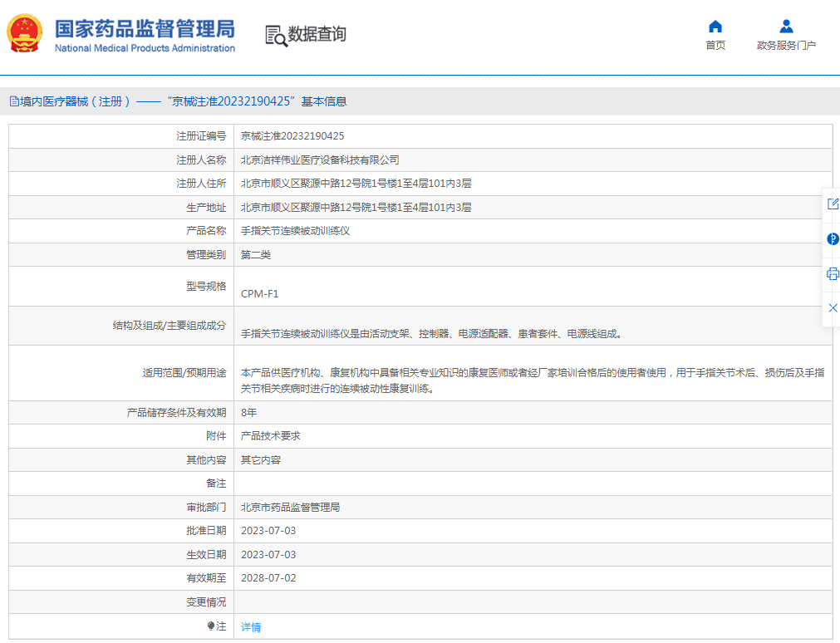Click the 注册人住所 address value
The image size is (840, 643).
tap(356, 184)
